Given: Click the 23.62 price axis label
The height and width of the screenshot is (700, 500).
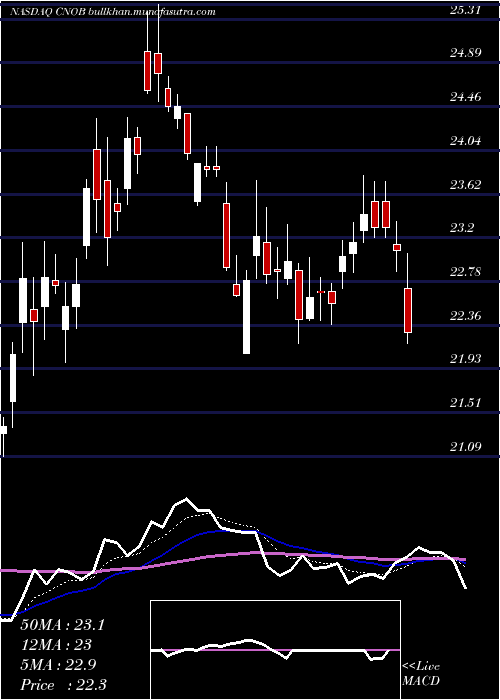Looking at the screenshot, I should [466, 185].
